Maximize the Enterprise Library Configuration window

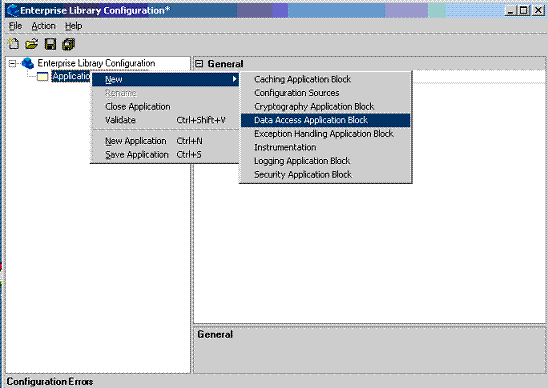click(524, 10)
